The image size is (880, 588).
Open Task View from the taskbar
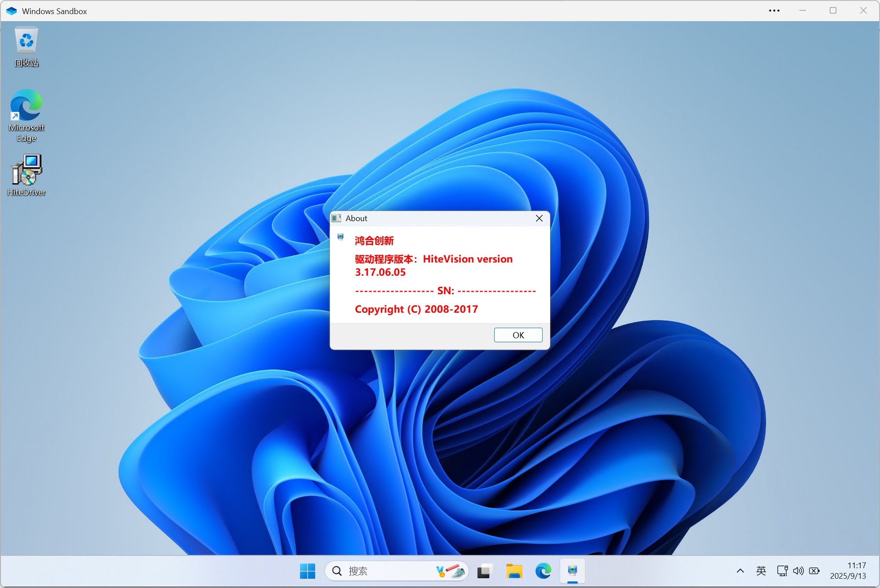(x=484, y=571)
